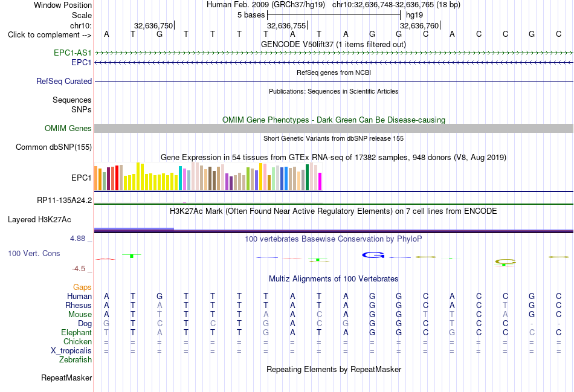The image size is (574, 392).
Task: Click the GENCODE V50lift37 track title
Action: click(334, 45)
